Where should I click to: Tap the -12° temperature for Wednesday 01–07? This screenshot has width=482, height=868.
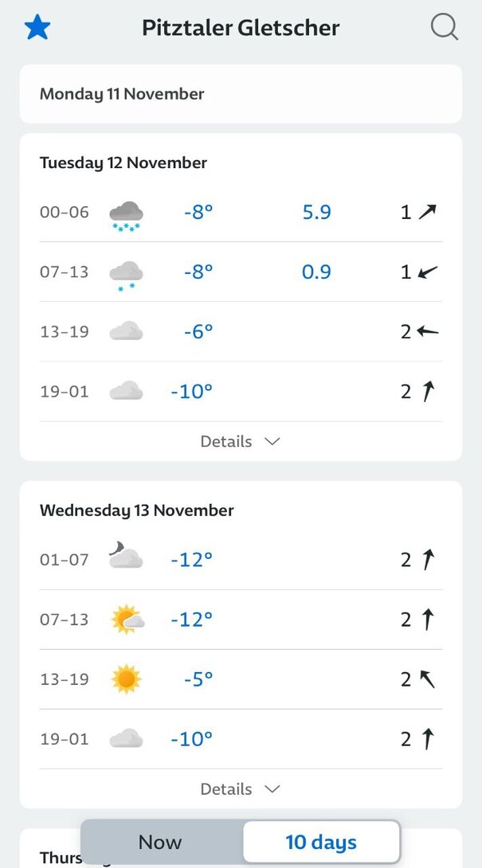pyautogui.click(x=192, y=560)
